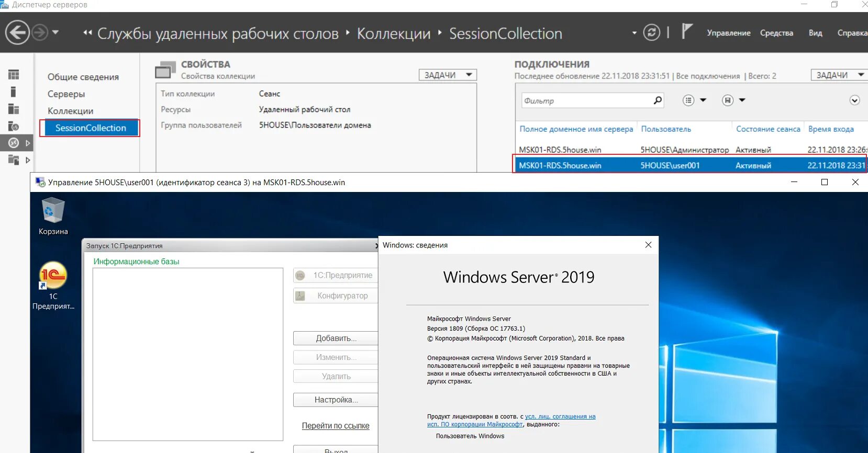This screenshot has height=453, width=868.
Task: Open the Справка menu
Action: tap(852, 33)
